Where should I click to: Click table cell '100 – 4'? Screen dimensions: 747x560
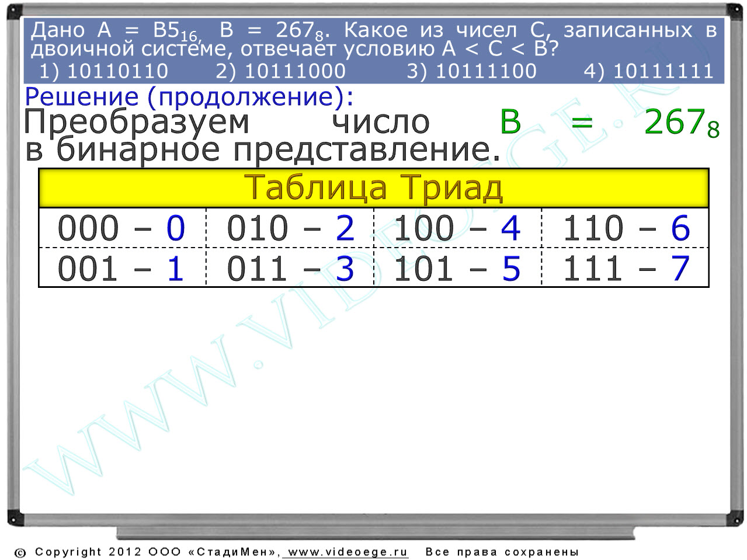458,228
